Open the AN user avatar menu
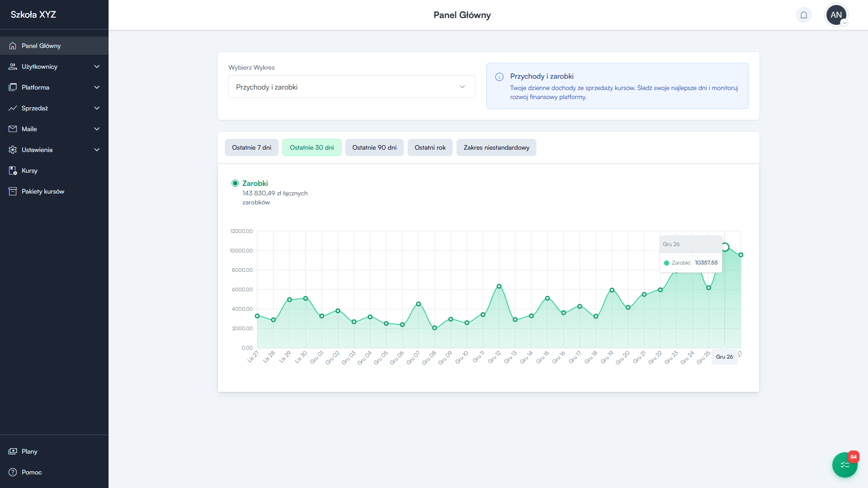 pos(836,15)
